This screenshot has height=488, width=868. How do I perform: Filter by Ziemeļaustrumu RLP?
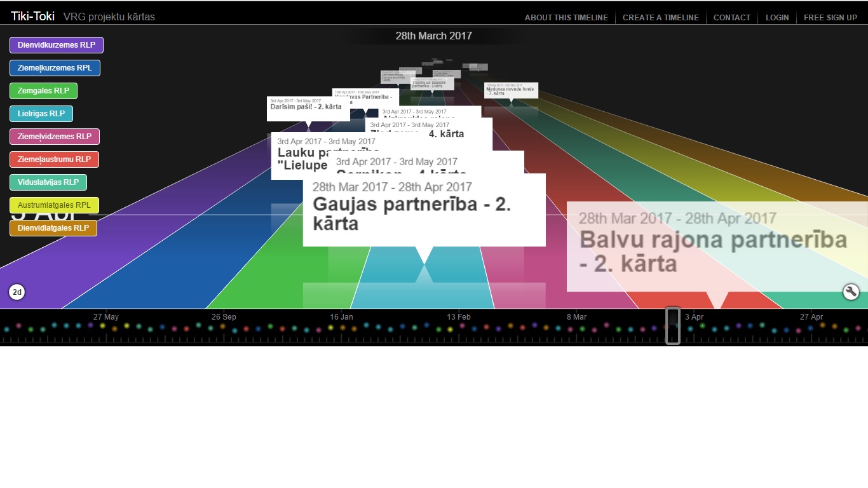[x=55, y=159]
